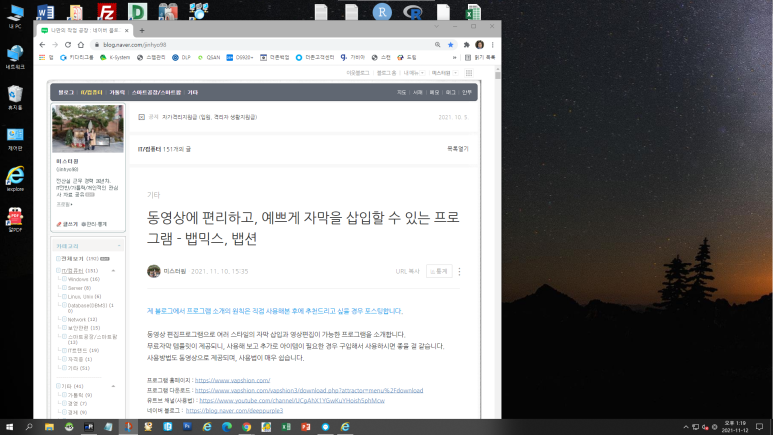Image resolution: width=773 pixels, height=435 pixels.
Task: Open Chrome three-dot menu
Action: pos(492,45)
